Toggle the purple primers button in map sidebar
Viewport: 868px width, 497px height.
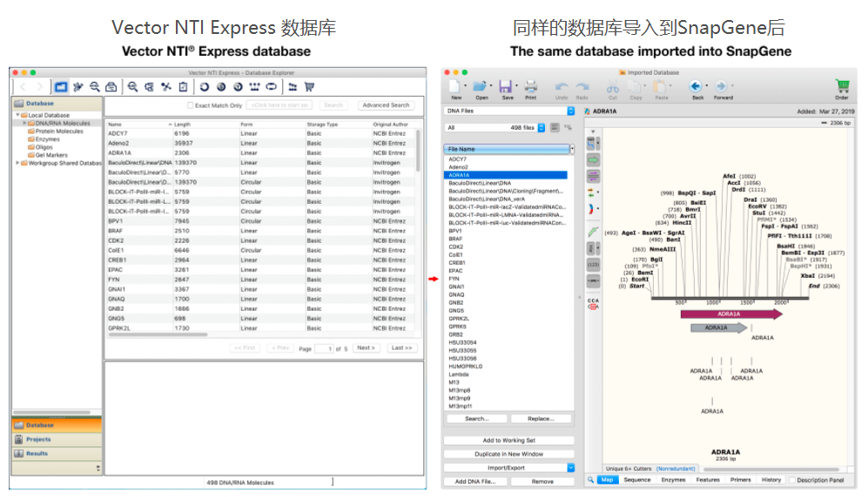click(593, 177)
